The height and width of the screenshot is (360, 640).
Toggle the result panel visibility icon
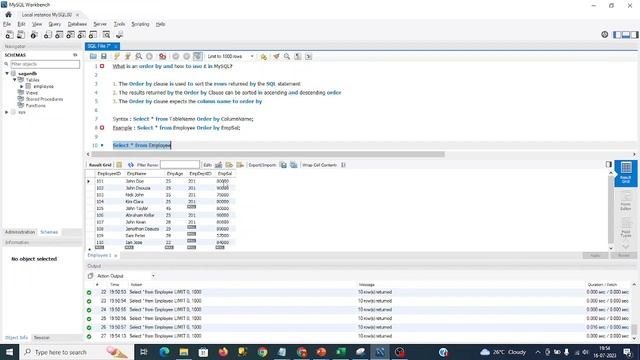click(609, 164)
